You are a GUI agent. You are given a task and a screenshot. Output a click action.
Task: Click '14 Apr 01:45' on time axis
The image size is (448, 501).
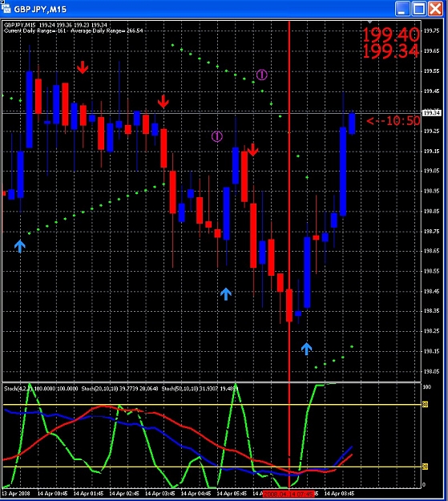click(x=88, y=493)
